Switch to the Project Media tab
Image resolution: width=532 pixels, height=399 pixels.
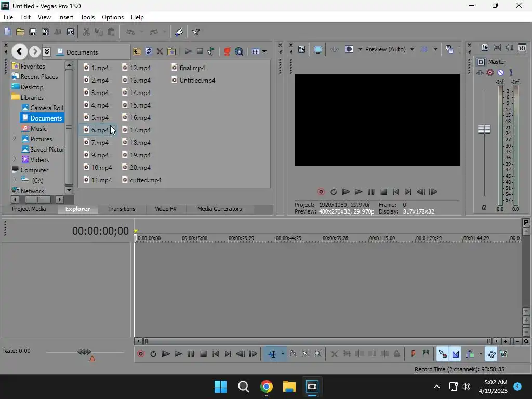click(29, 209)
